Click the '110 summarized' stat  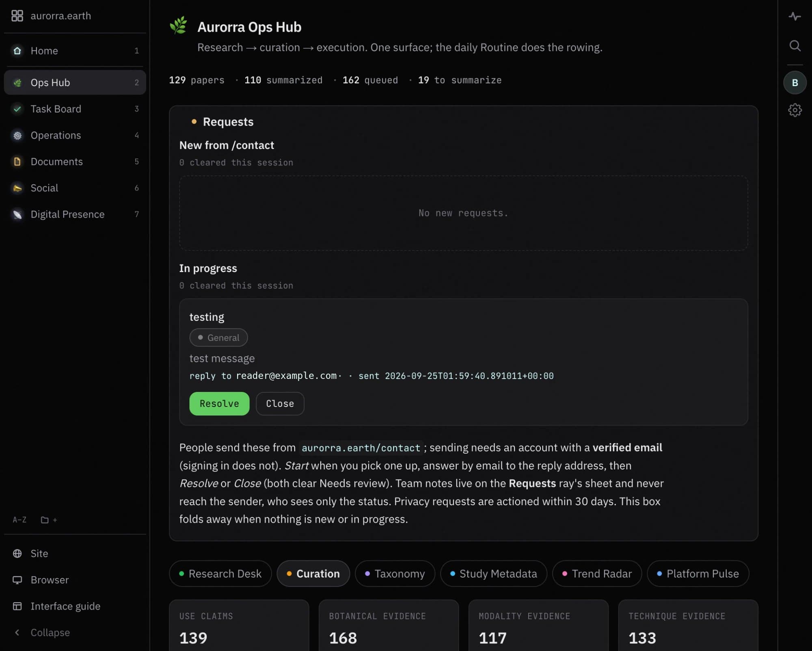283,80
